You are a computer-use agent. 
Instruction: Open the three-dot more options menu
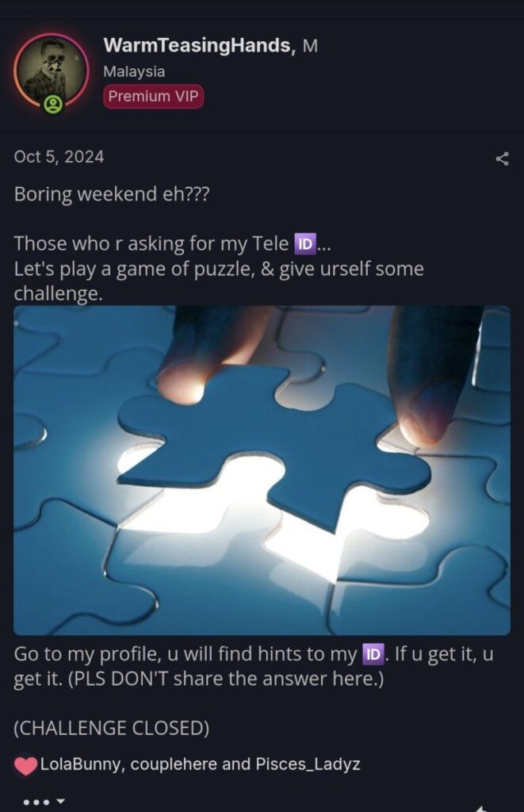pos(36,802)
